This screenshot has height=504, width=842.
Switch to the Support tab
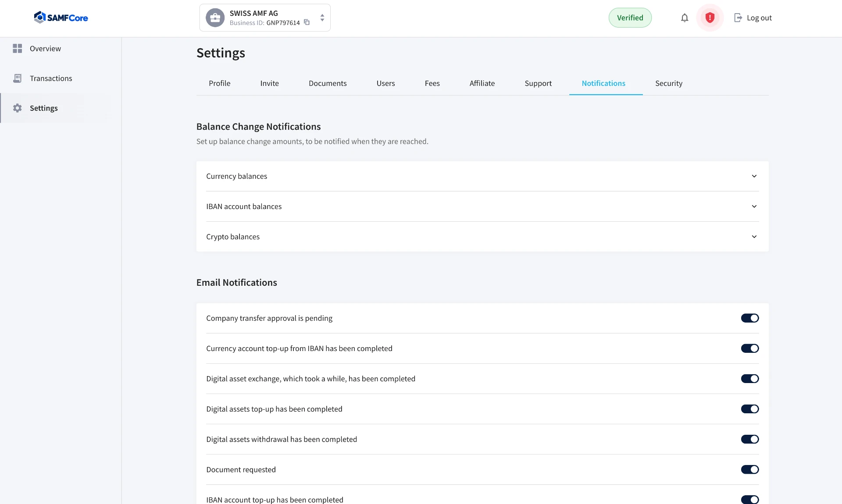[x=539, y=83]
